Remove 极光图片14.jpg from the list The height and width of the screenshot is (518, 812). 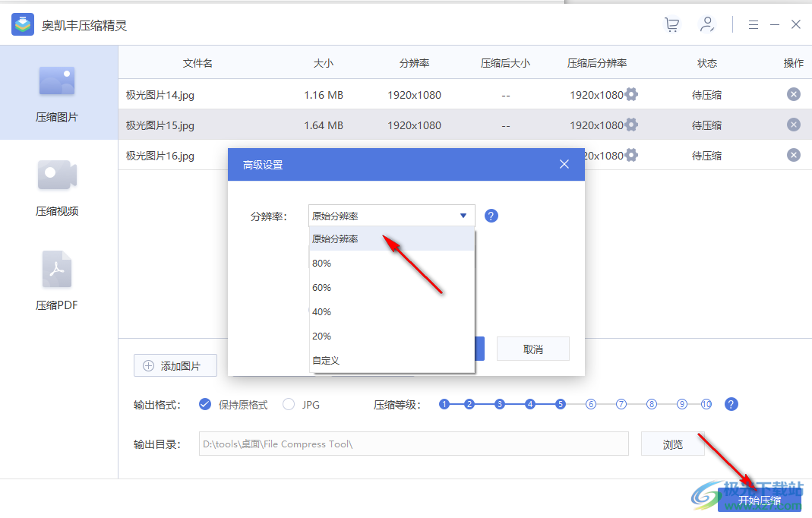(793, 94)
